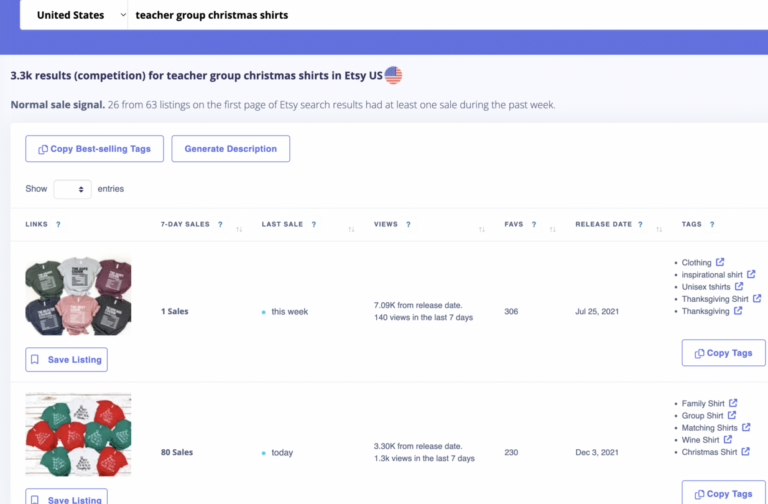The width and height of the screenshot is (768, 504).
Task: Open external link icon next to Family Shirt tag
Action: (x=733, y=403)
